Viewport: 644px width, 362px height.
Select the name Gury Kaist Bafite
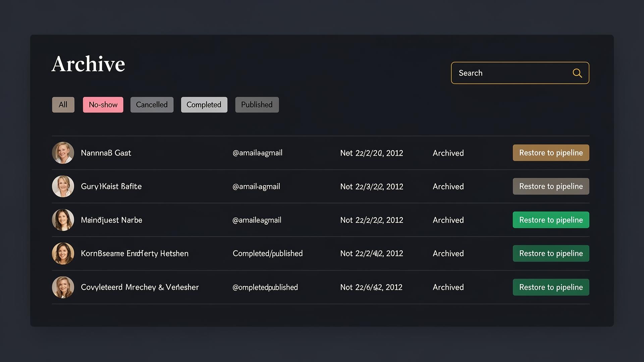click(111, 187)
